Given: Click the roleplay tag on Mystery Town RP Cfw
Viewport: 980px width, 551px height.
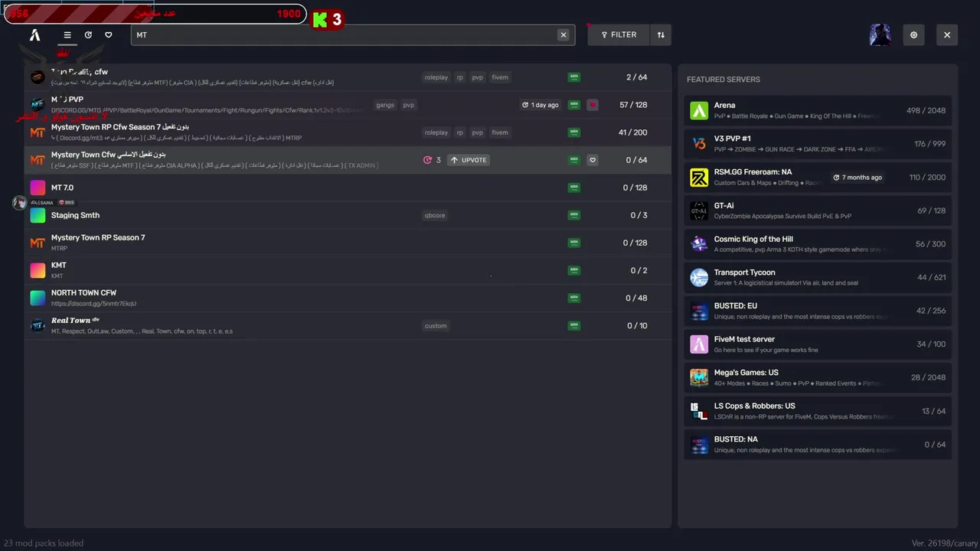Looking at the screenshot, I should click(x=436, y=132).
